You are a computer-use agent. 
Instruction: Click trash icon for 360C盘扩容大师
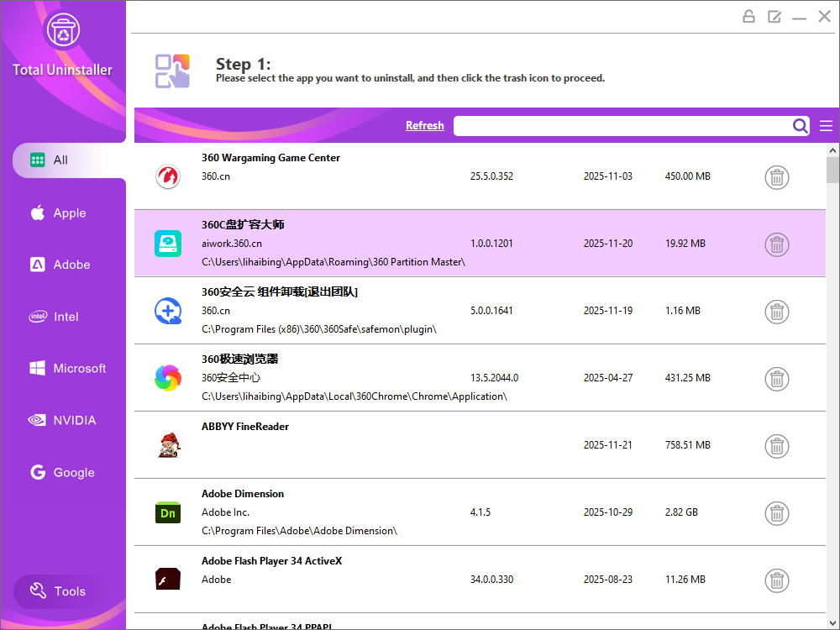tap(777, 244)
